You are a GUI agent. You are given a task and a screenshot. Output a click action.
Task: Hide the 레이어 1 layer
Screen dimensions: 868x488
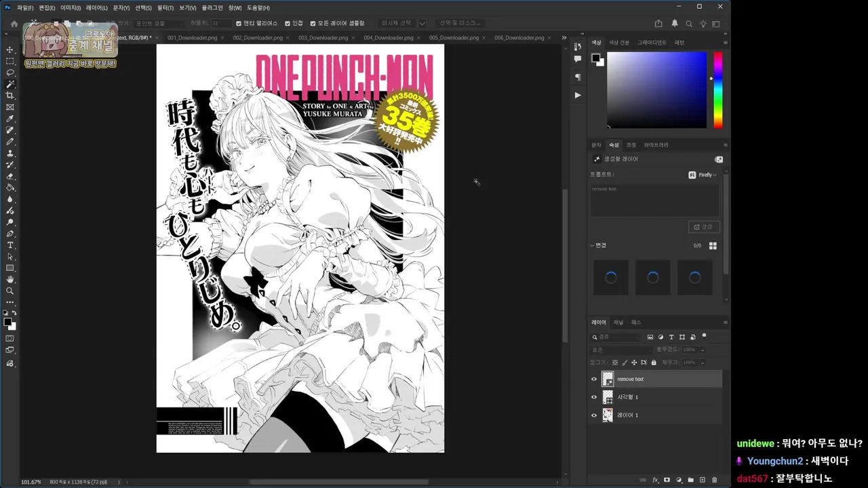(594, 415)
